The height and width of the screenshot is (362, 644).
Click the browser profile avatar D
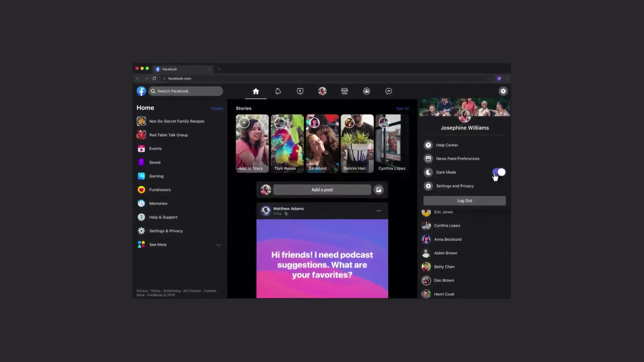pos(499,78)
